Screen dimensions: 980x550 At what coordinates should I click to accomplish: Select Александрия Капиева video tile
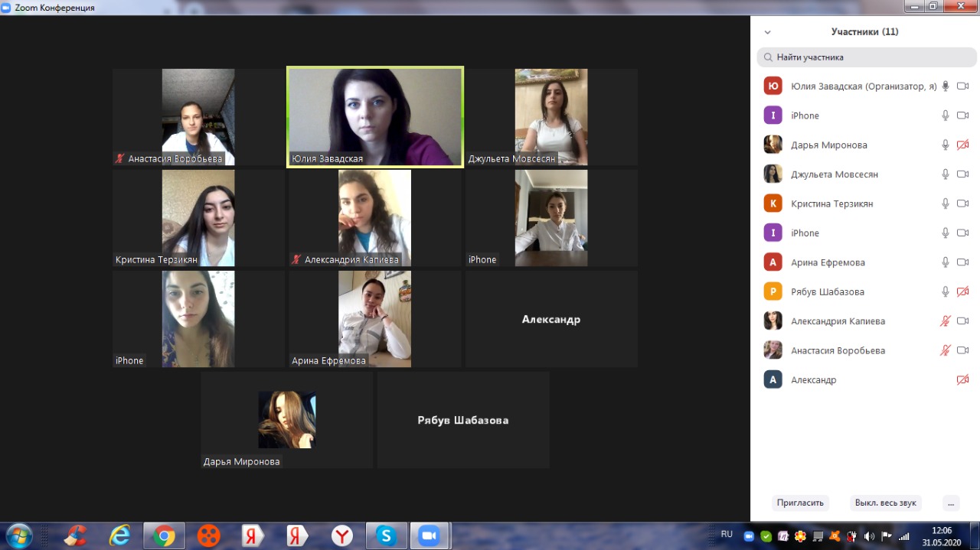click(375, 218)
